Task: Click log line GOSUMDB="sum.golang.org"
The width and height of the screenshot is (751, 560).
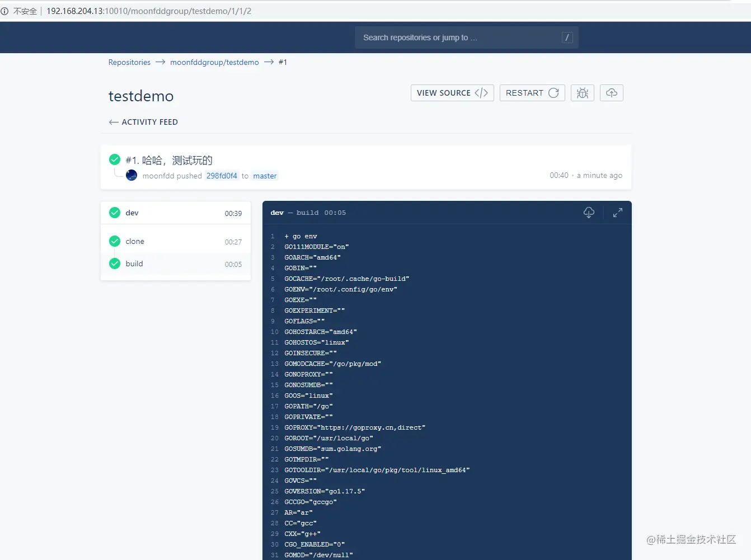Action: tap(332, 449)
